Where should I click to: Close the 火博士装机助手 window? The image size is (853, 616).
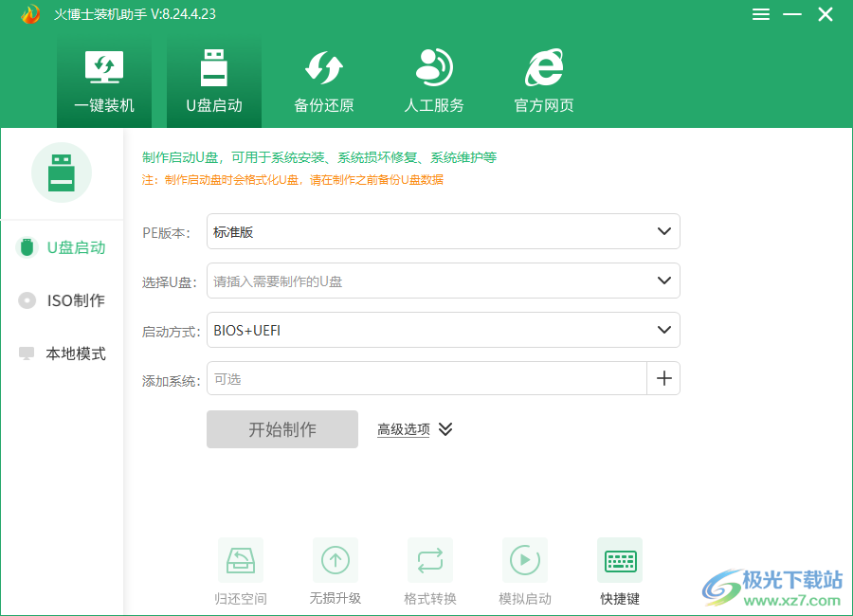[826, 14]
